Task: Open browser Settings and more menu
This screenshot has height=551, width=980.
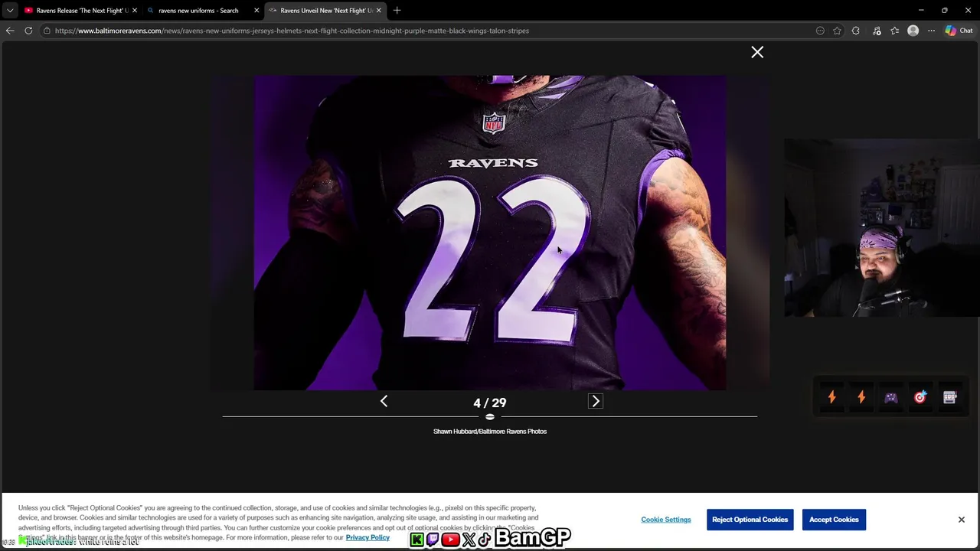Action: (x=931, y=31)
